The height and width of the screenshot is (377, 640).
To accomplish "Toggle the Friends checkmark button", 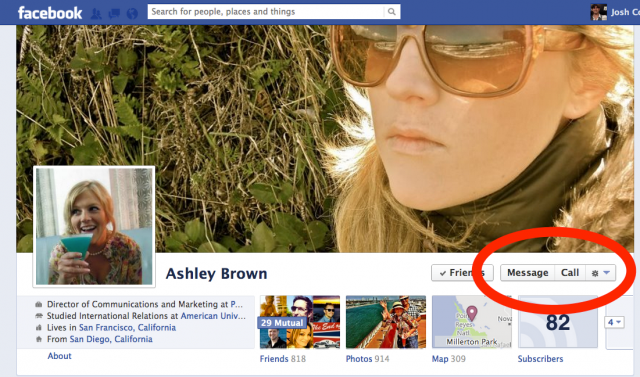I will coord(462,273).
